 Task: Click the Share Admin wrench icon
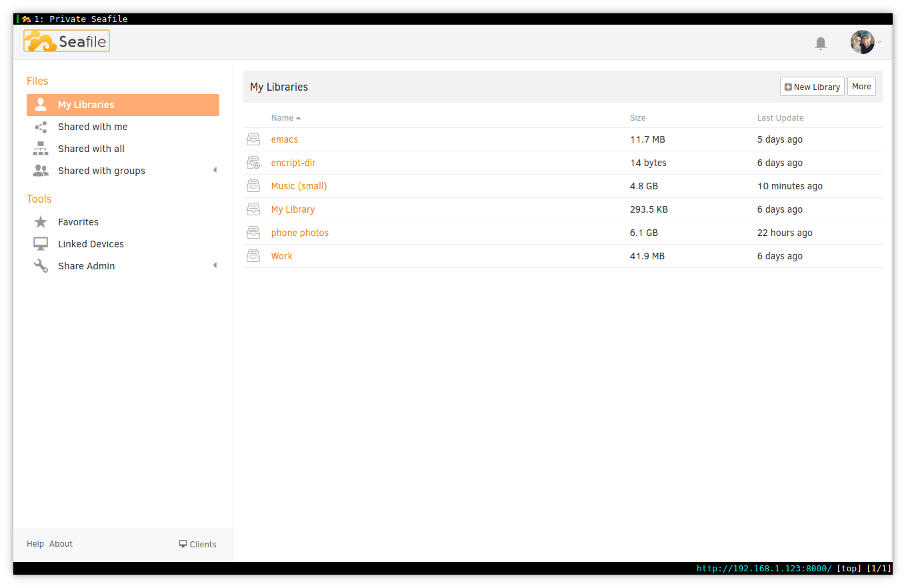point(41,266)
